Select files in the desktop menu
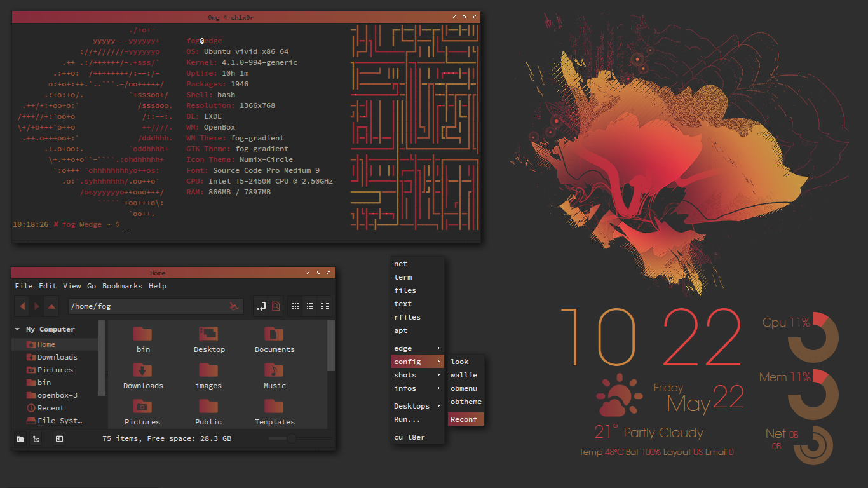868x488 pixels. point(417,290)
